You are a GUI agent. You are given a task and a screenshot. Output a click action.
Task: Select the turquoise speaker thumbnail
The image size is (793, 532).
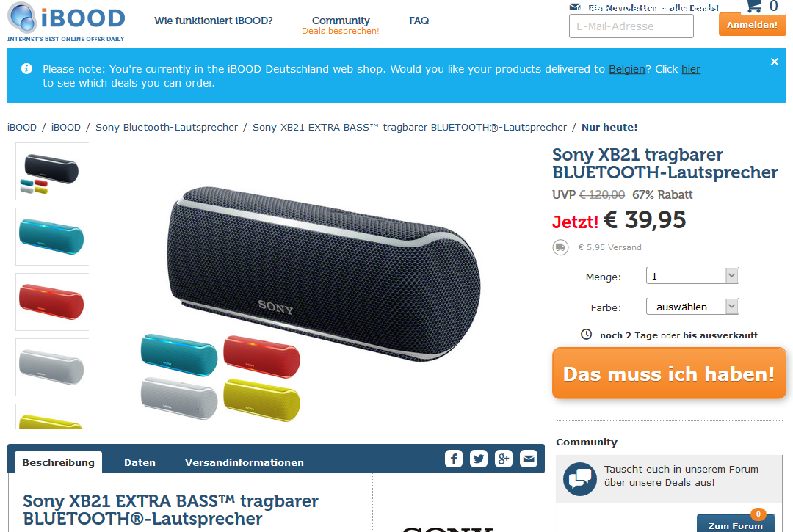[52, 236]
